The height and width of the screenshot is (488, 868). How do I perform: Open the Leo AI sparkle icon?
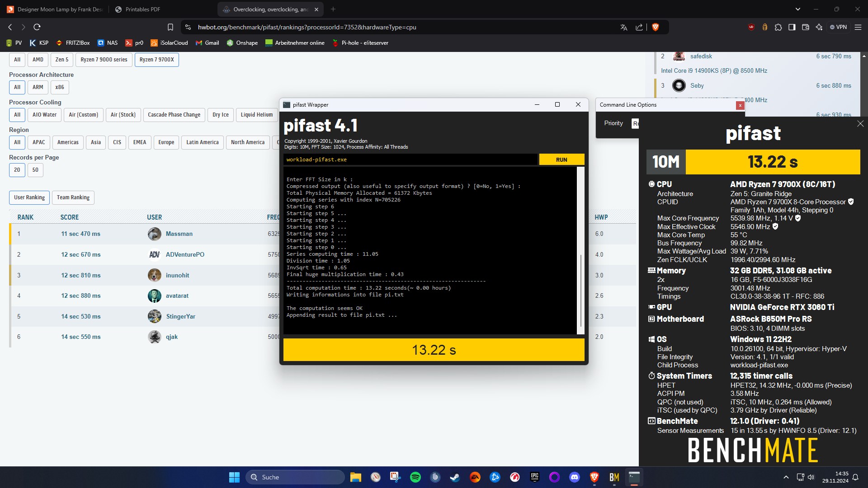(x=819, y=27)
